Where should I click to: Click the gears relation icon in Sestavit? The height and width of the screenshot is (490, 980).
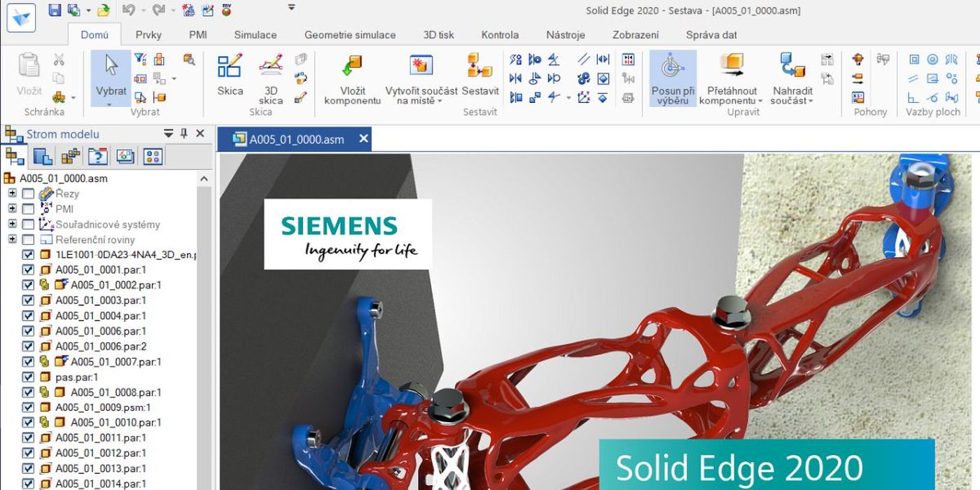pos(583,78)
